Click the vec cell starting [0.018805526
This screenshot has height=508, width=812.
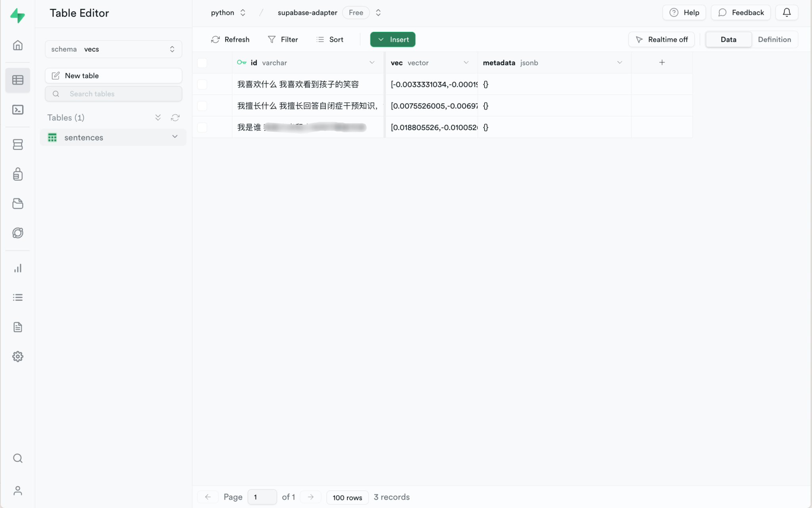[x=431, y=127]
